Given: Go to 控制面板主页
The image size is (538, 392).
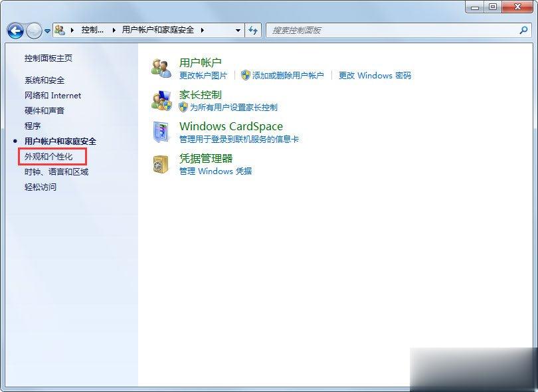Looking at the screenshot, I should click(48, 58).
